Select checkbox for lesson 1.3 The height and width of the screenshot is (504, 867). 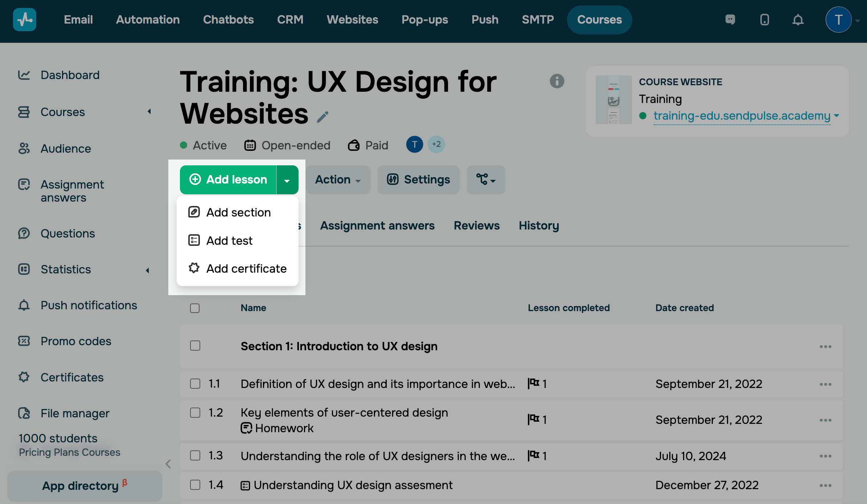pos(195,455)
